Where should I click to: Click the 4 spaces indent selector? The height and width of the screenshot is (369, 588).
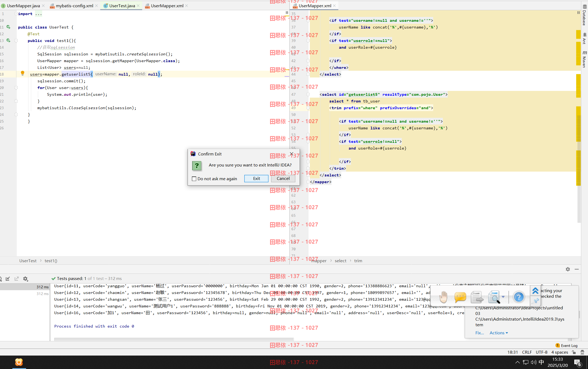click(560, 352)
